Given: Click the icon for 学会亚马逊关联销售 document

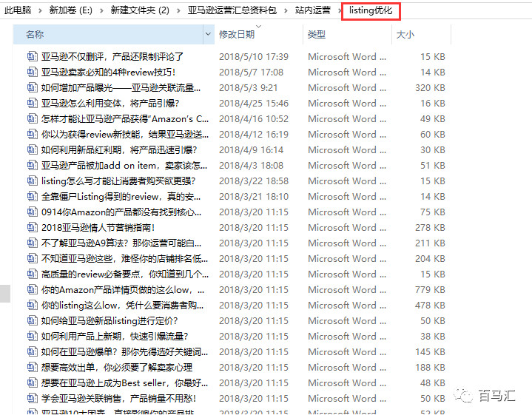Looking at the screenshot, I should click(32, 398).
